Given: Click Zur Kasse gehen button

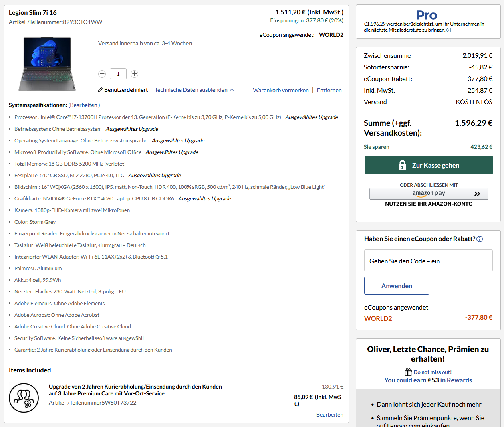Looking at the screenshot, I should (x=429, y=165).
